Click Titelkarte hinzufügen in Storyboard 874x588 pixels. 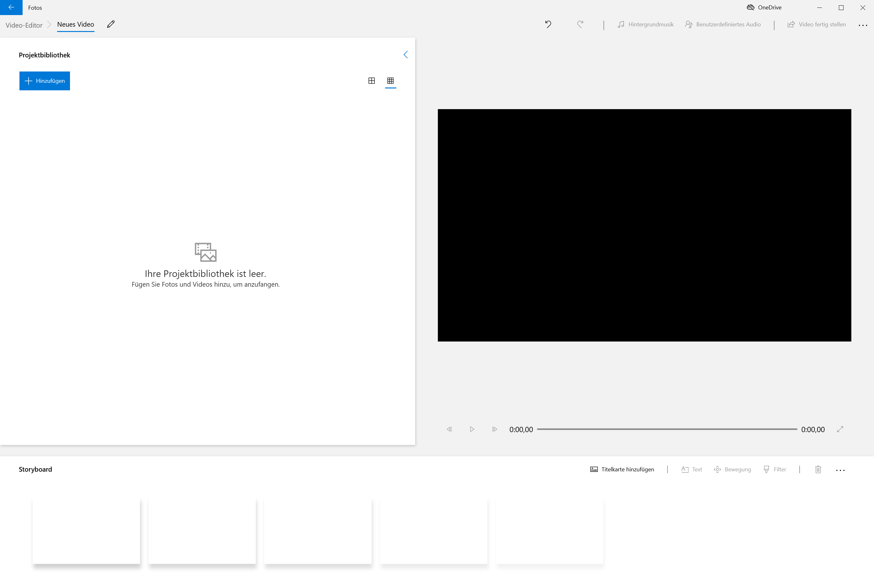622,469
